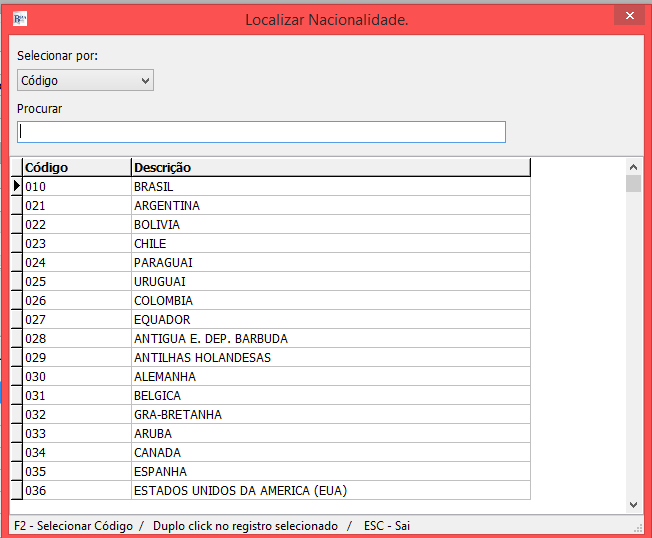Click the Procurar search input field

pos(261,132)
